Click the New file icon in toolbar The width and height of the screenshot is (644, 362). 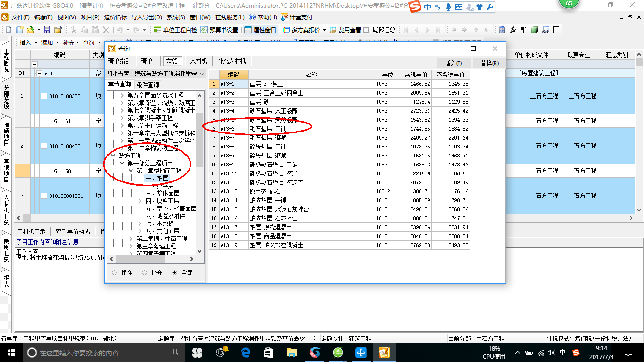pyautogui.click(x=8, y=30)
